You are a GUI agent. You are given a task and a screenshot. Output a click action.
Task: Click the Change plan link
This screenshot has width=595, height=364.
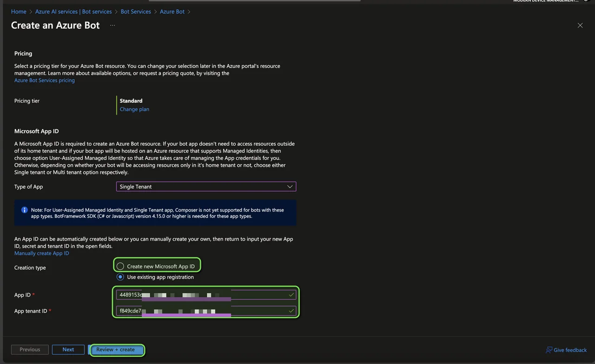point(134,109)
